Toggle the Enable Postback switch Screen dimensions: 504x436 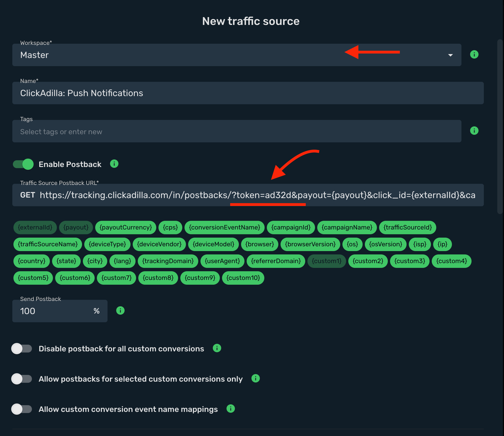(x=23, y=164)
